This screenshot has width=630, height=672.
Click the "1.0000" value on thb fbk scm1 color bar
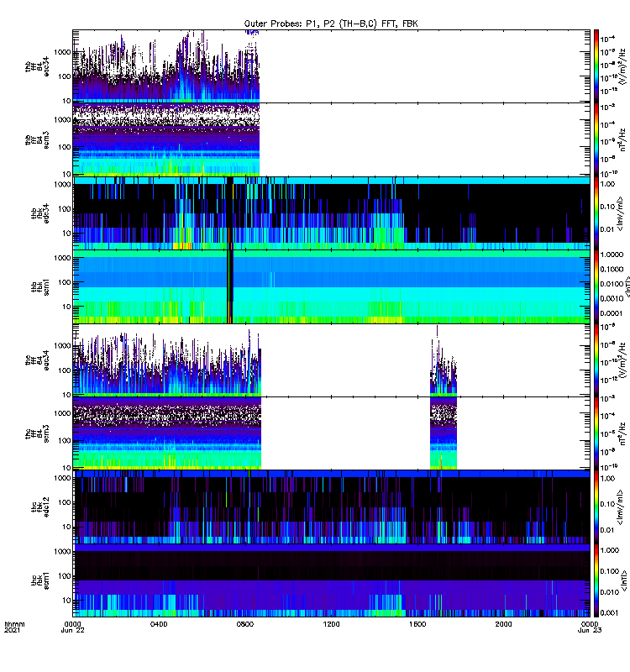point(612,255)
